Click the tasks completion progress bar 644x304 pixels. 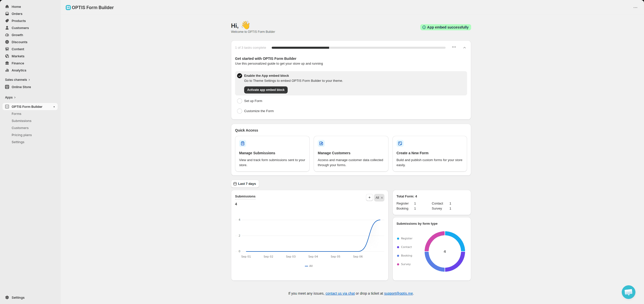tap(358, 48)
